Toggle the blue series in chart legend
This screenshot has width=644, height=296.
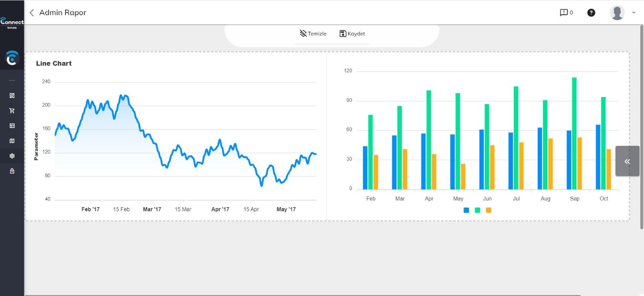coord(466,210)
